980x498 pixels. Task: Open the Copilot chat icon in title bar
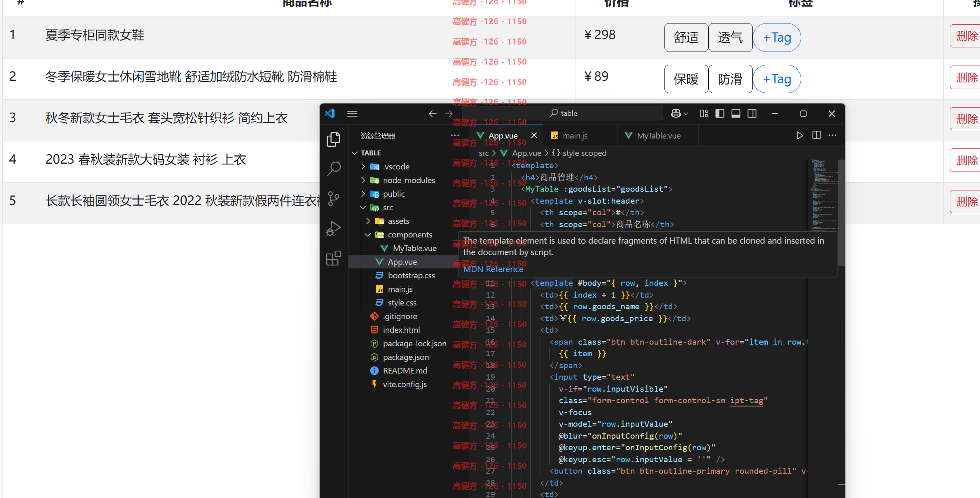click(676, 113)
